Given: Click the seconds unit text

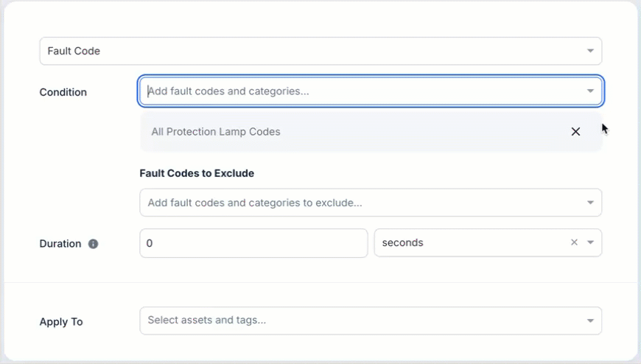Looking at the screenshot, I should point(403,243).
